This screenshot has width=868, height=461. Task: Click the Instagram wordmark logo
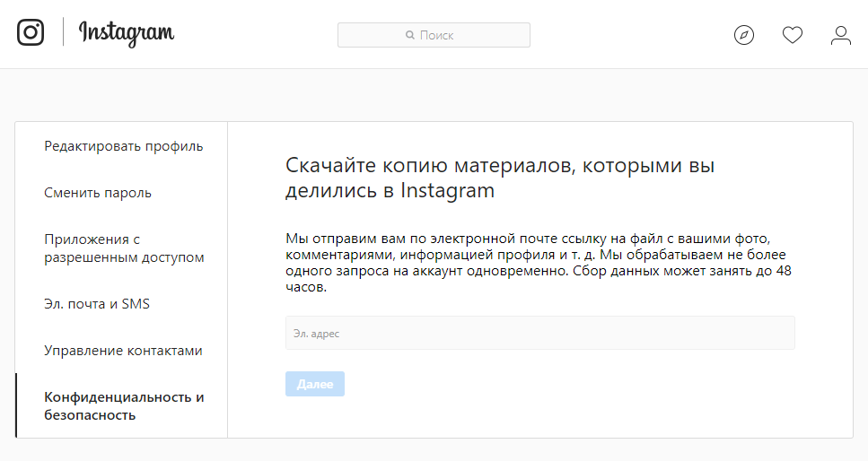[127, 33]
